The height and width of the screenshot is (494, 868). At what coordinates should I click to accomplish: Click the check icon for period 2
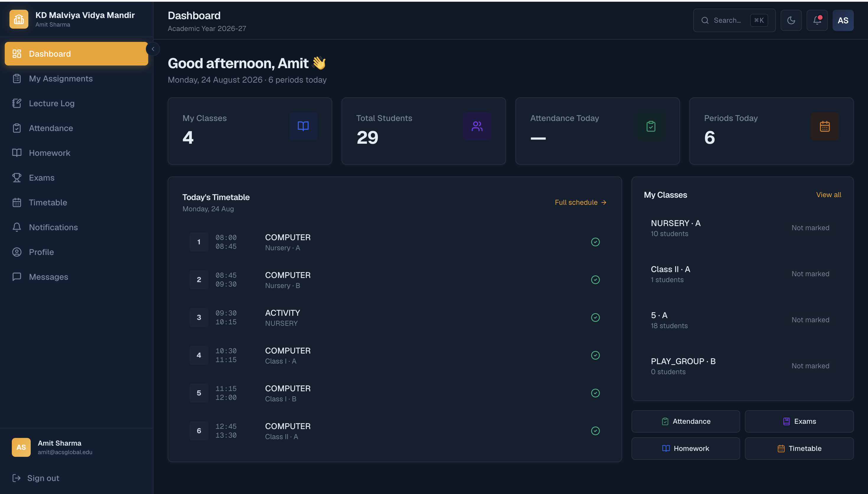(x=595, y=279)
